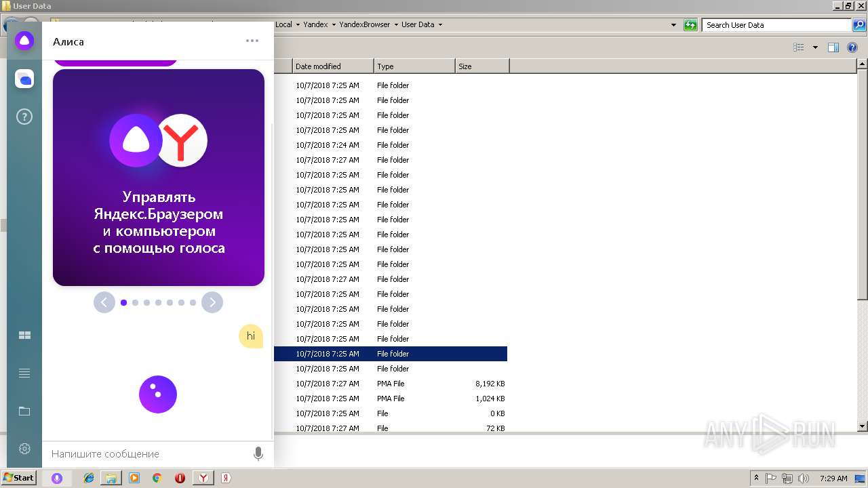This screenshot has height=488, width=868.
Task: Expand the dropdown arrow after YandexBrowser
Action: pyautogui.click(x=396, y=25)
